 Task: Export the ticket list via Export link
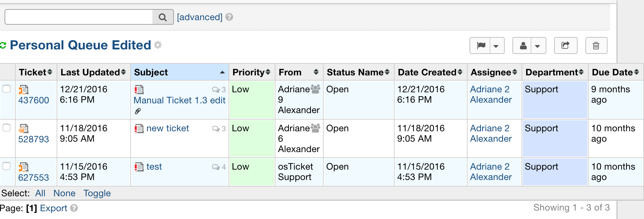(x=53, y=208)
